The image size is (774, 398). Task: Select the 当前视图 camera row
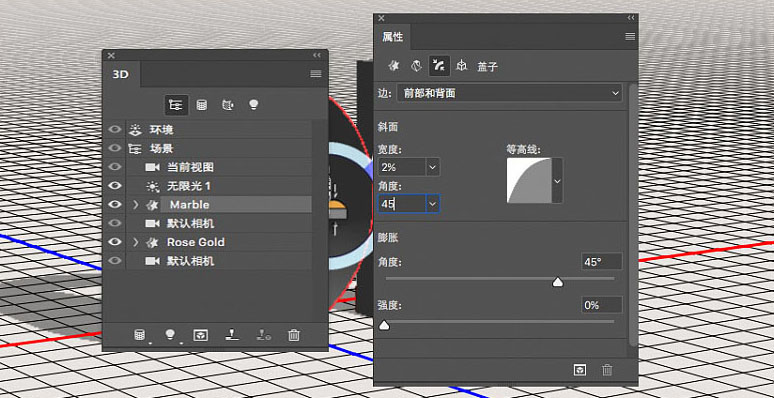219,167
